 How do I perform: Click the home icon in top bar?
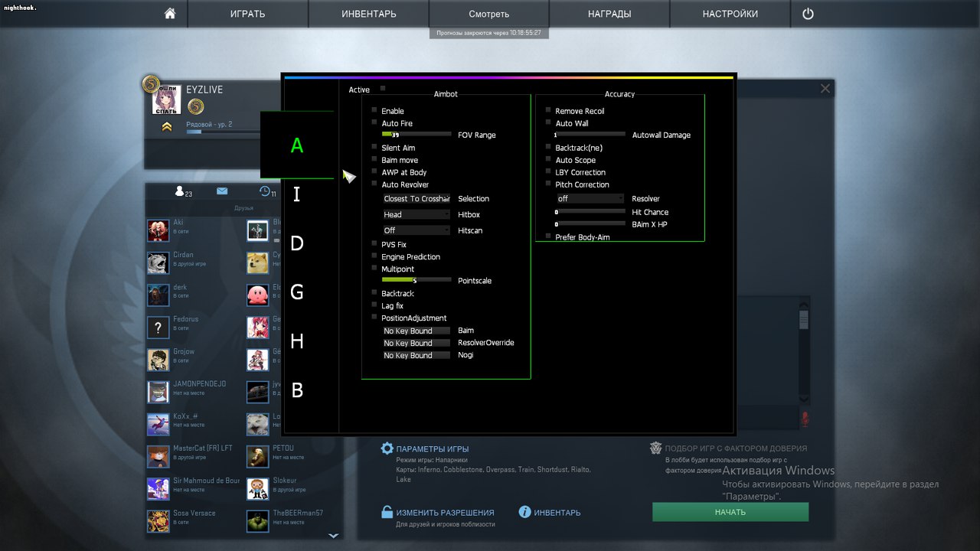(170, 14)
